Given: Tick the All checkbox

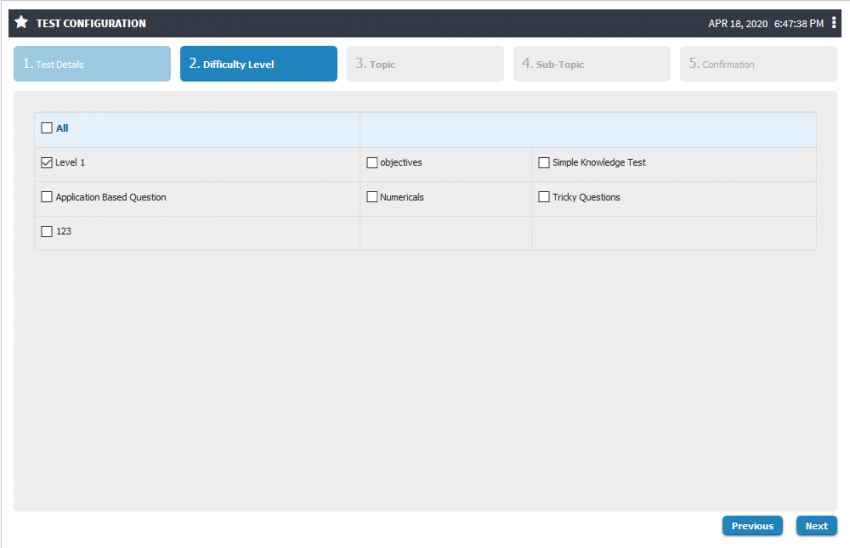Looking at the screenshot, I should tap(47, 128).
